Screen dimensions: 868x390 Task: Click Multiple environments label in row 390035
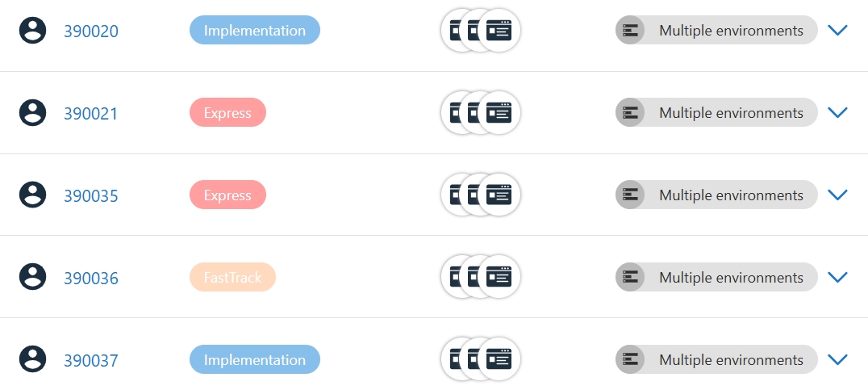coord(731,195)
